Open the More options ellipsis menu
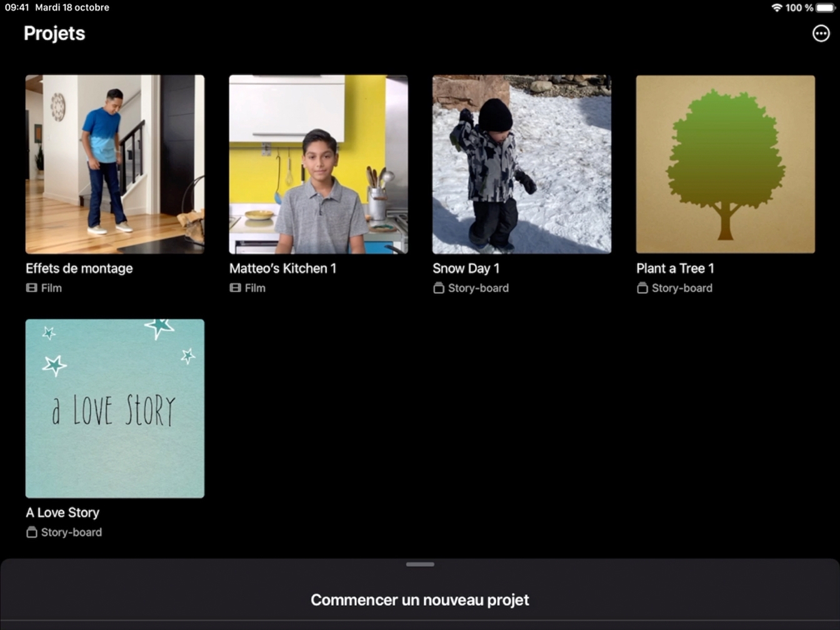The image size is (840, 630). [x=821, y=34]
